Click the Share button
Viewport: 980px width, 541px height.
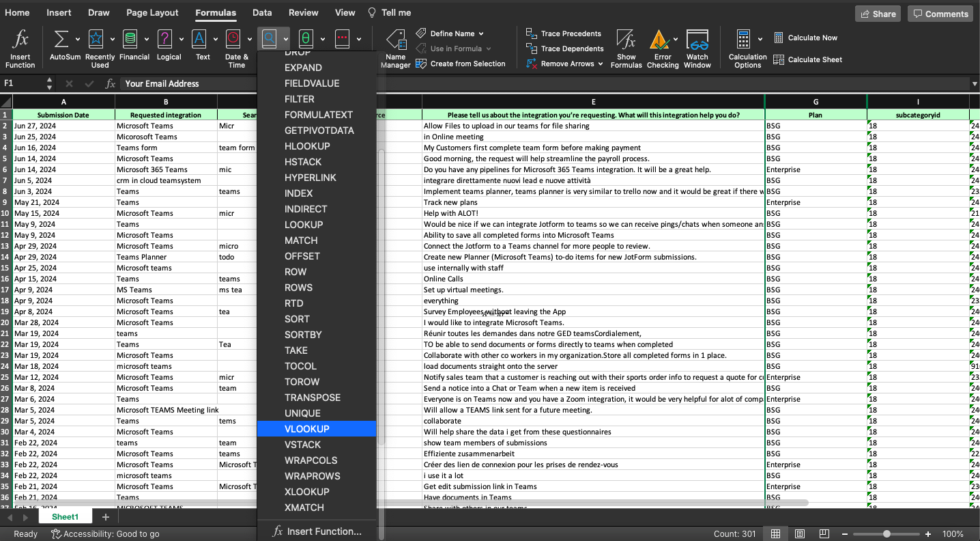click(878, 14)
